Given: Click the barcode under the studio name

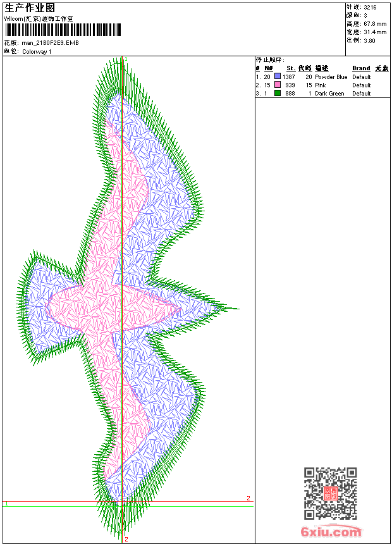Looking at the screenshot, I should [63, 30].
